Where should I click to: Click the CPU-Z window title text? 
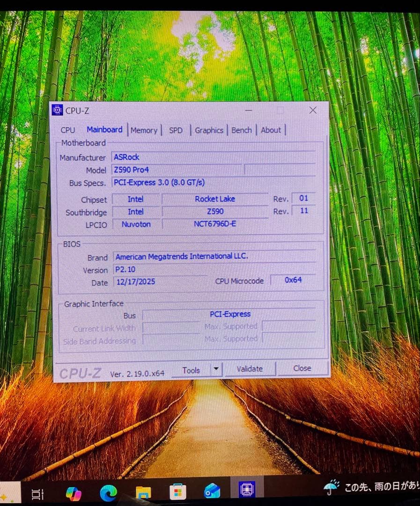click(77, 111)
